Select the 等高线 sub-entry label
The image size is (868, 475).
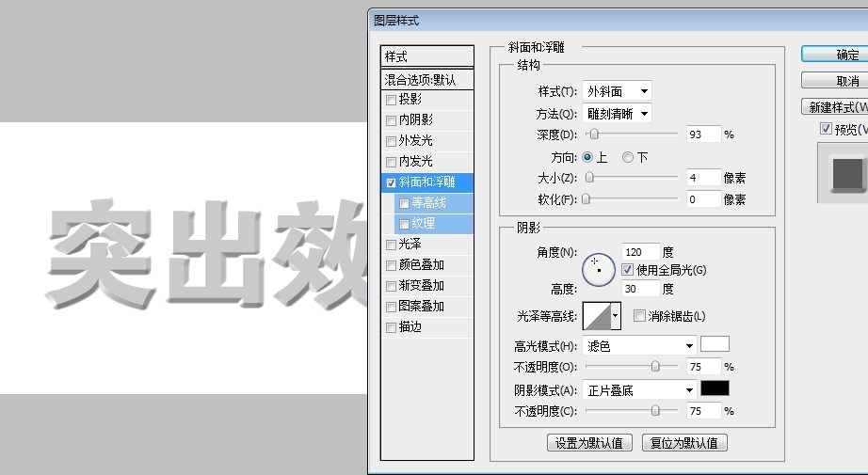point(428,203)
